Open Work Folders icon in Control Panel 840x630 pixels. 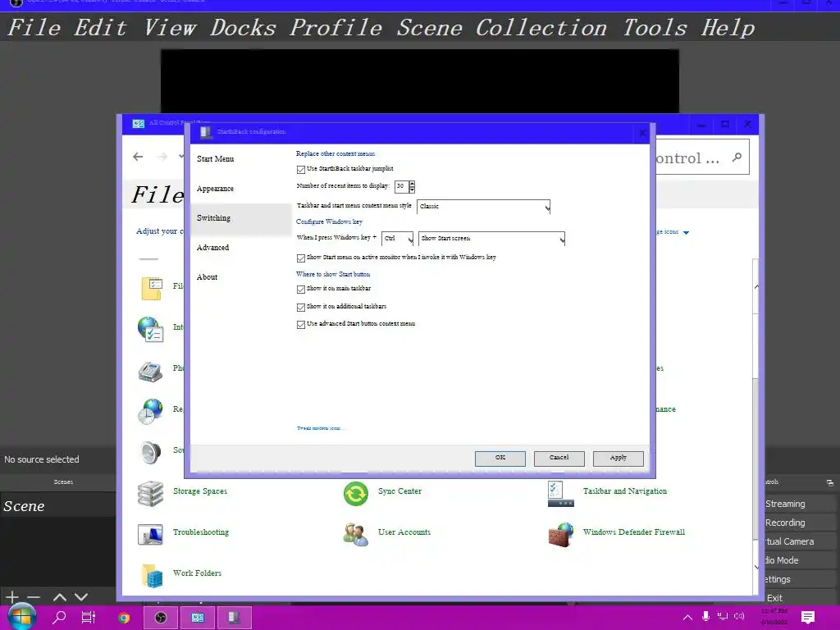click(x=152, y=575)
